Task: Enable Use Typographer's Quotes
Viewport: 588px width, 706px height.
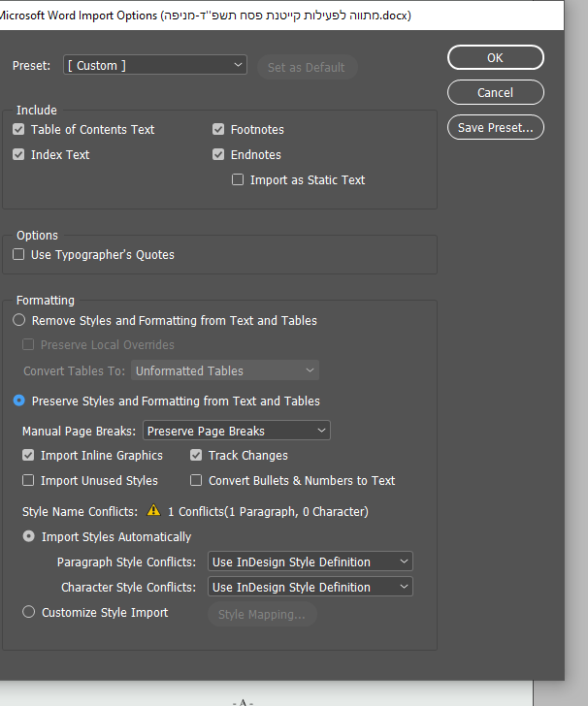Action: (18, 255)
